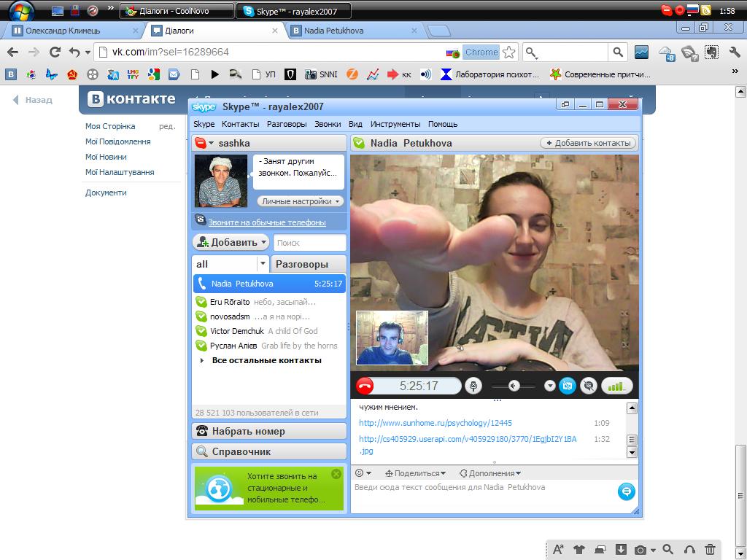Open the Инструменты menu
The image size is (747, 560).
coord(395,124)
